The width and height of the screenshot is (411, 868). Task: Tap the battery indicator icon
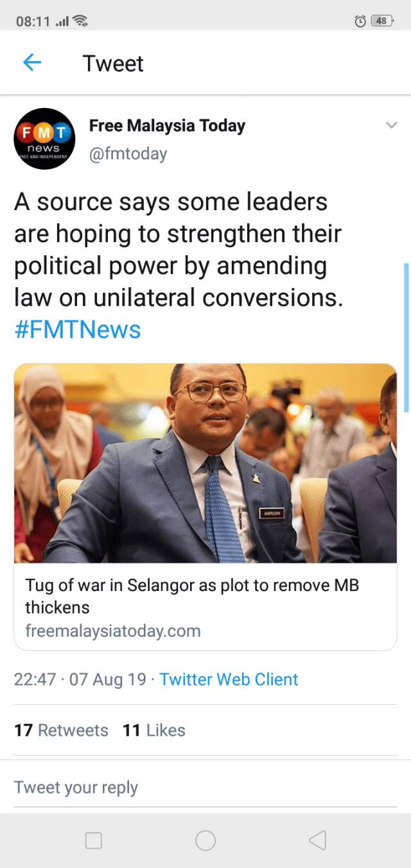click(x=382, y=21)
